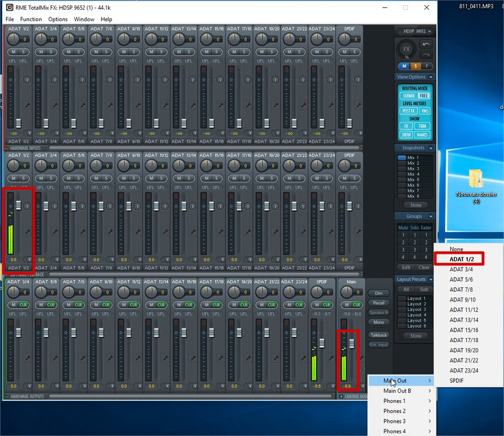Open wrench settings of software playback ADAT 17/18
Image resolution: width=504 pixels, height=436 pixels.
click(x=248, y=232)
